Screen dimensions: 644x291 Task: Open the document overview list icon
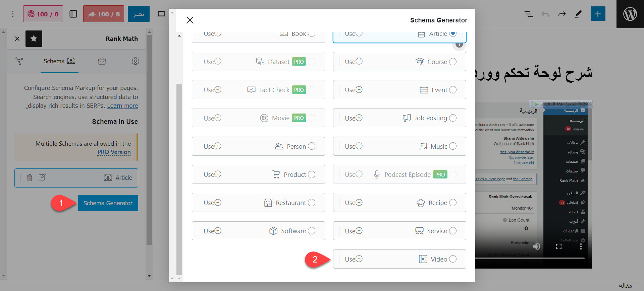(529, 14)
